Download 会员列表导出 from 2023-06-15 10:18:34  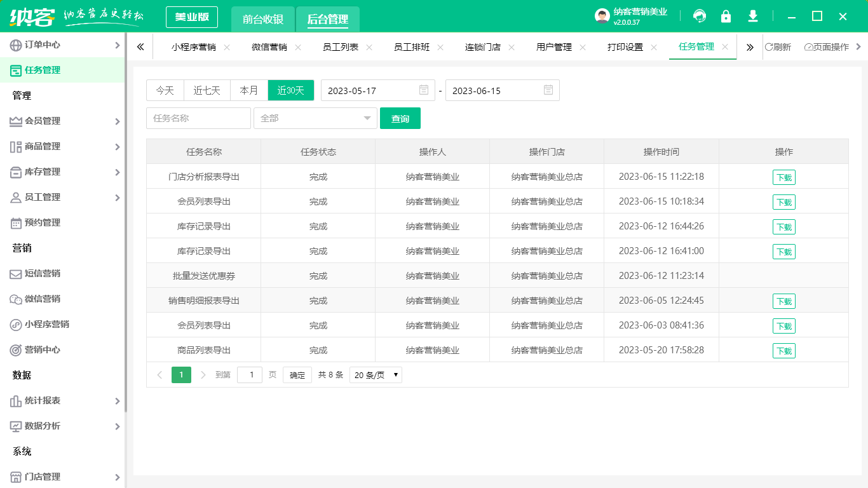[x=784, y=202]
